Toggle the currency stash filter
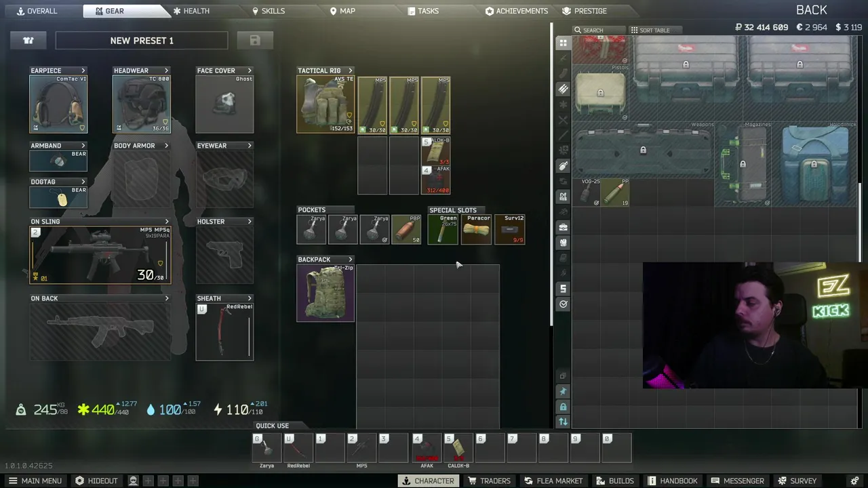Image resolution: width=868 pixels, height=488 pixels. [x=563, y=289]
